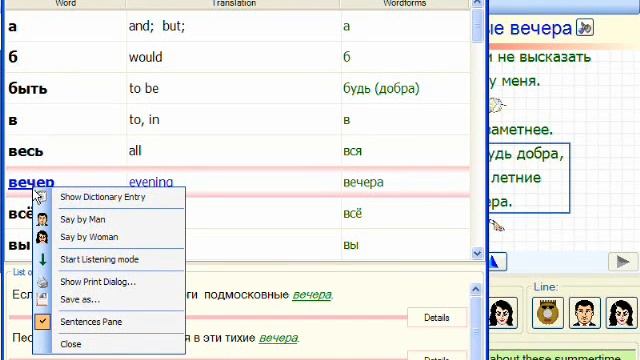Click lyric line 'не высказать'
640x360 pixels.
tap(544, 57)
